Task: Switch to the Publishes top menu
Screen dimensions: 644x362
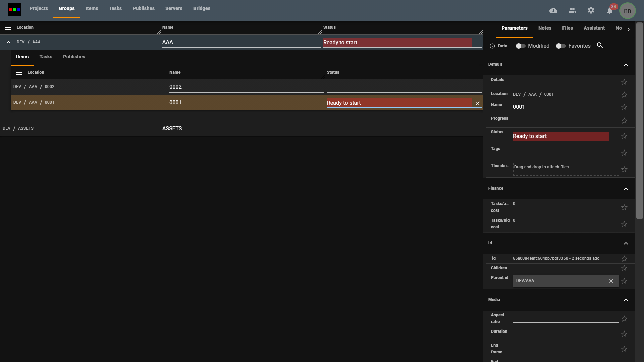Action: pyautogui.click(x=144, y=8)
